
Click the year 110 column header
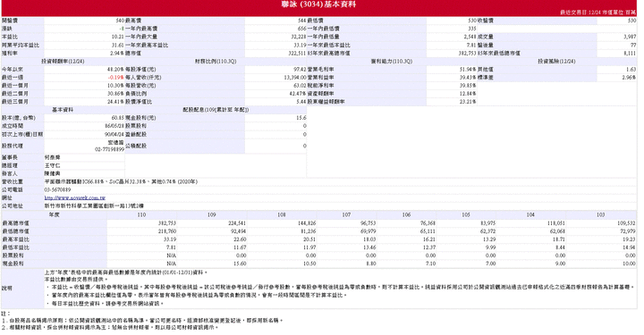(x=141, y=214)
